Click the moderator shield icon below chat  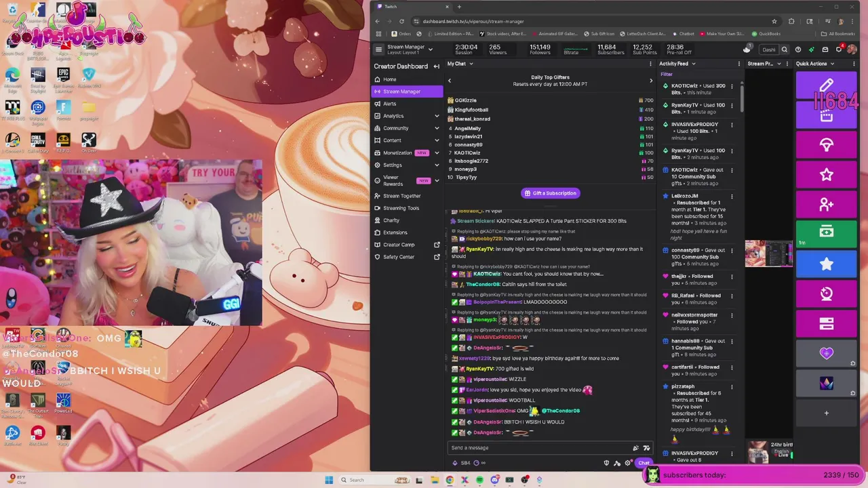606,463
